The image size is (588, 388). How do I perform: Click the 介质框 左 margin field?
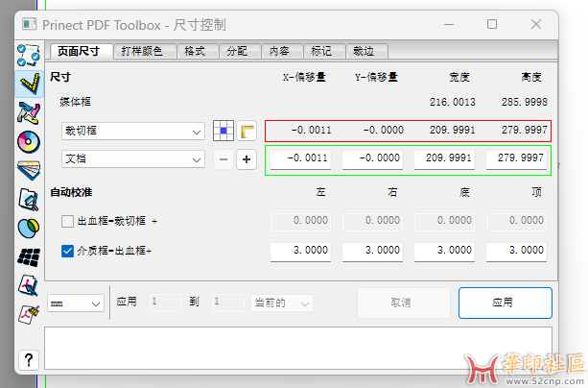coord(300,252)
